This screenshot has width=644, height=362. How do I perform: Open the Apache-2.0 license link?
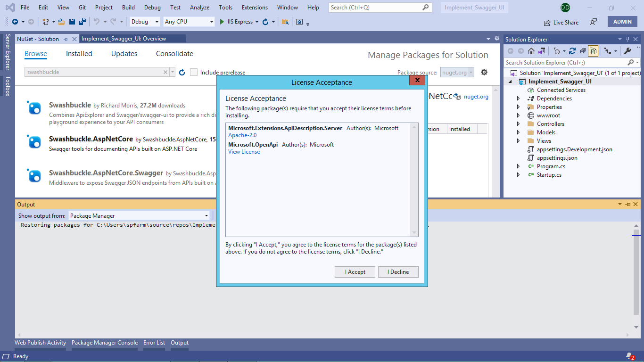[242, 135]
